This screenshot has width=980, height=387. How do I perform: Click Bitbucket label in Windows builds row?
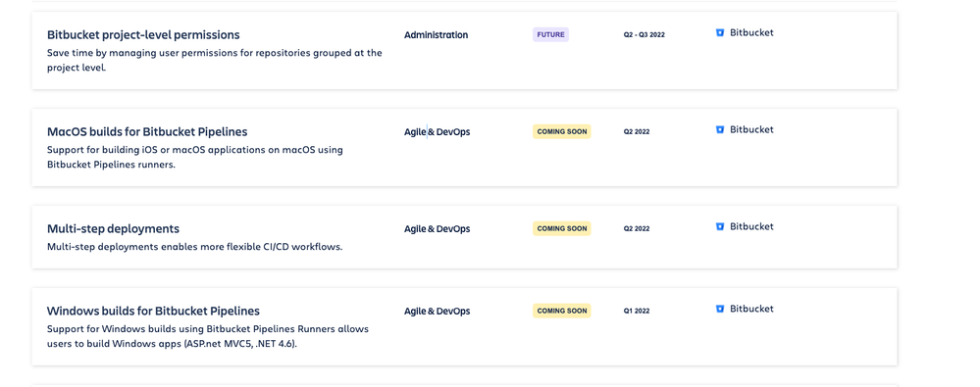pos(751,309)
